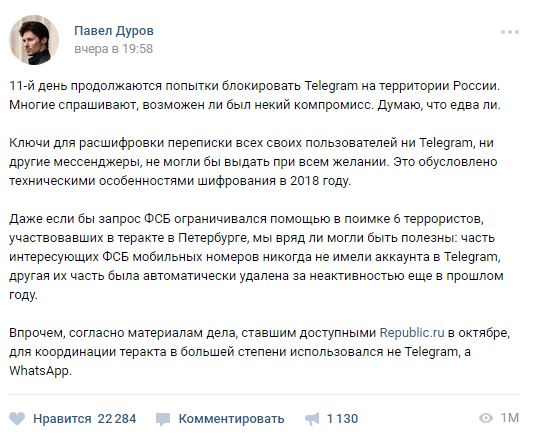The height and width of the screenshot is (440, 537).
Task: Follow the Republic.ru hyperlink in the post
Action: (x=412, y=332)
